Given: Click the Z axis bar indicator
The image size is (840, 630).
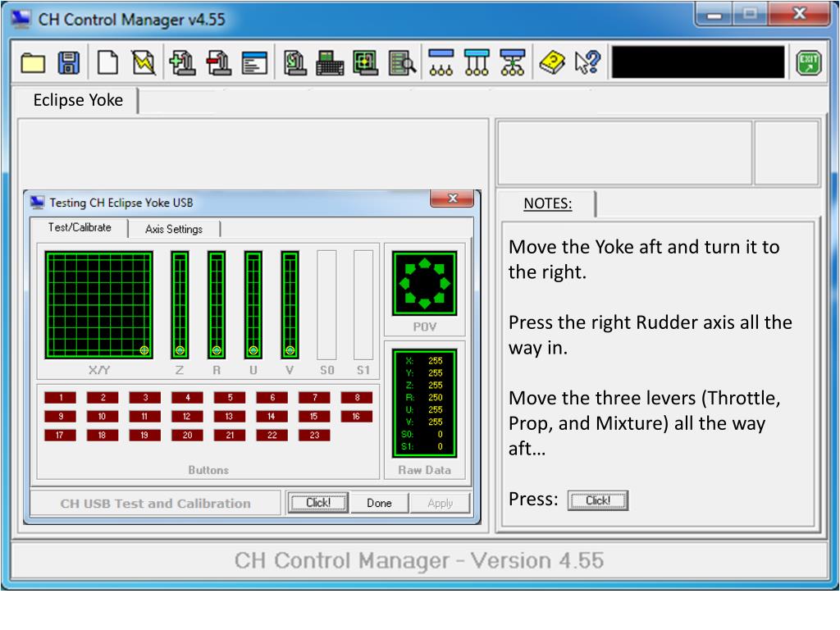Looking at the screenshot, I should pos(180,305).
